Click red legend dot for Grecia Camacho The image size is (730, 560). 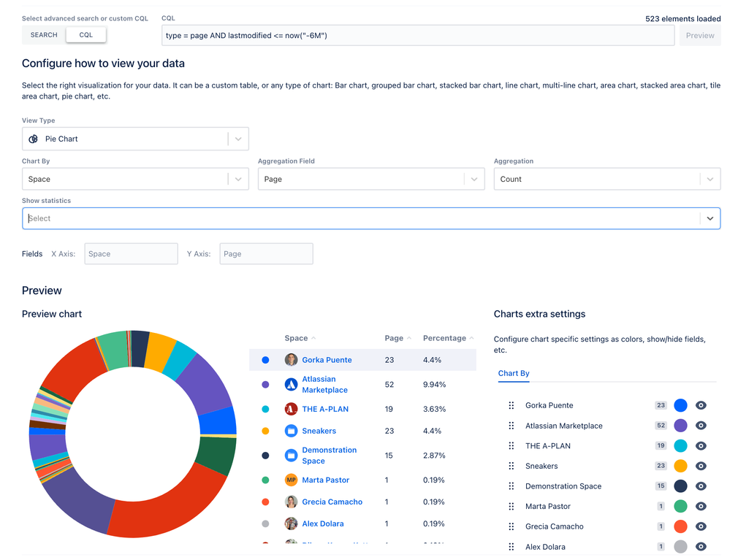click(x=265, y=502)
